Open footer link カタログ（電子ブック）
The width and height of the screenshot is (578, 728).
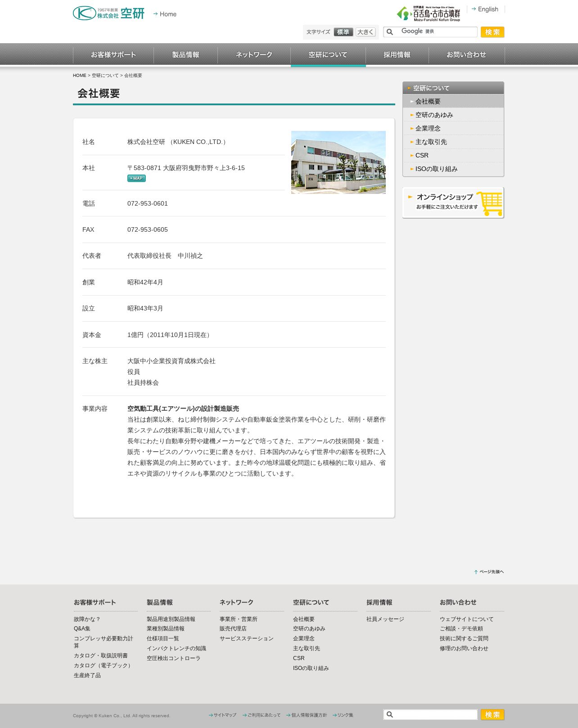click(x=104, y=666)
